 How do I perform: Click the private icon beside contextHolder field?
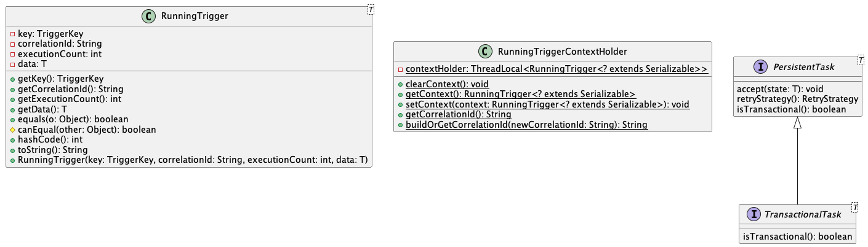400,69
